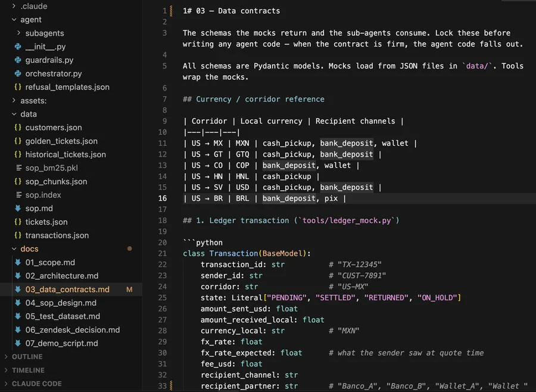Image resolution: width=536 pixels, height=392 pixels.
Task: Click Python icon of orchestrator.py
Action: [x=18, y=73]
